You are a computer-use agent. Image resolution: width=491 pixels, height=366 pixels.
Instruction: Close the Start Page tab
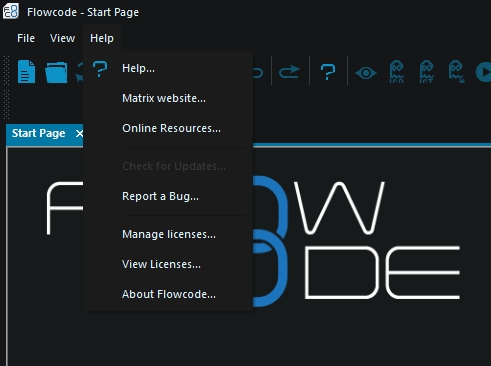click(x=79, y=134)
